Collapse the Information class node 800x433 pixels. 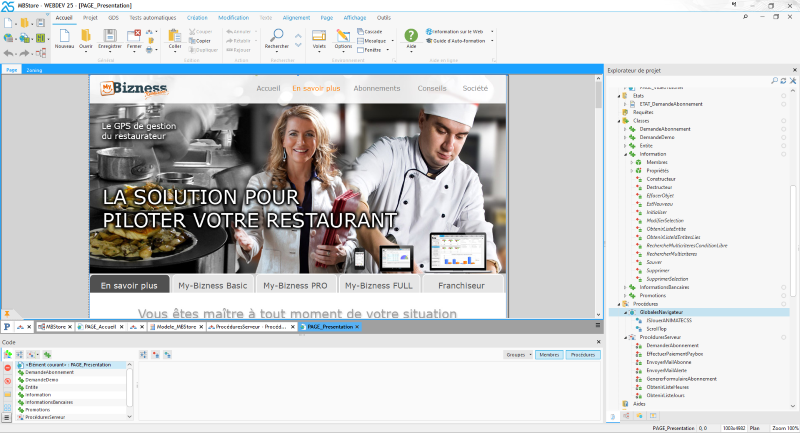pyautogui.click(x=626, y=154)
